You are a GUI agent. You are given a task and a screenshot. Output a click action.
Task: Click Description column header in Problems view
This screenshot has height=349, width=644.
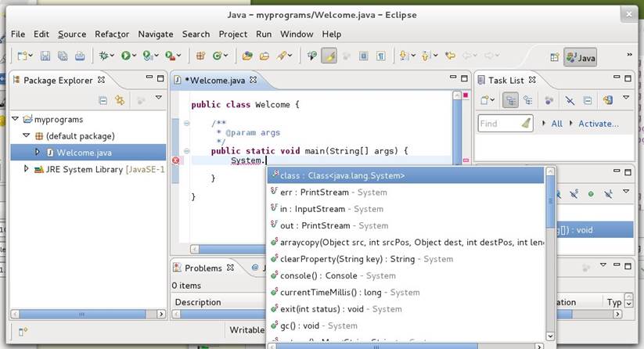point(198,302)
